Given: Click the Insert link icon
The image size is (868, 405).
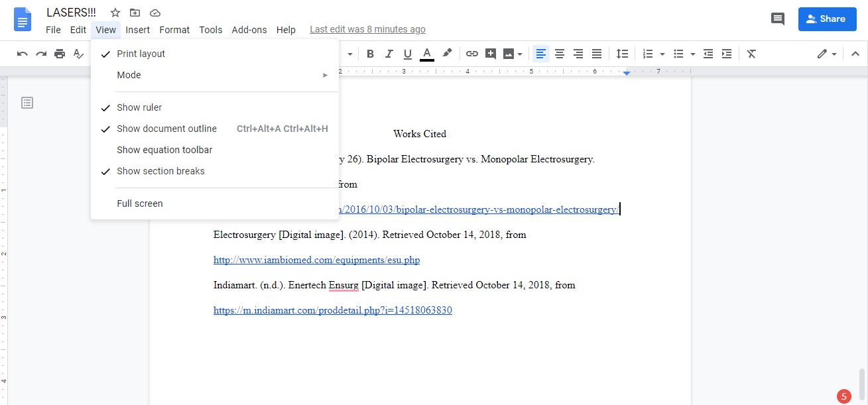Looking at the screenshot, I should coord(471,54).
